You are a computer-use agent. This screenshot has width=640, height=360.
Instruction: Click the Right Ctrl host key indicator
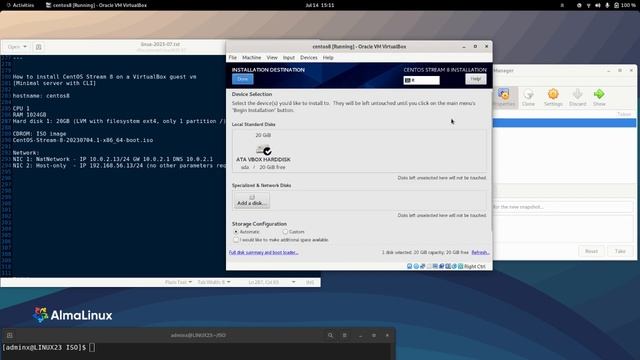475,266
